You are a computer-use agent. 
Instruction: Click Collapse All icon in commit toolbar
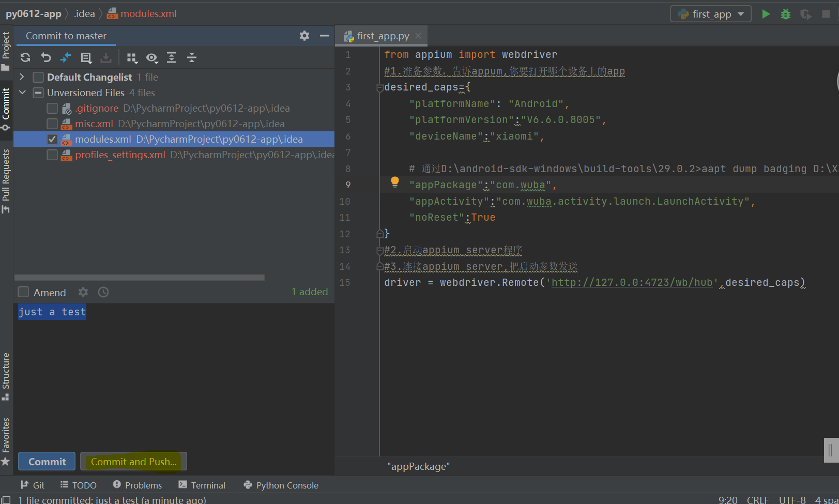tap(192, 57)
